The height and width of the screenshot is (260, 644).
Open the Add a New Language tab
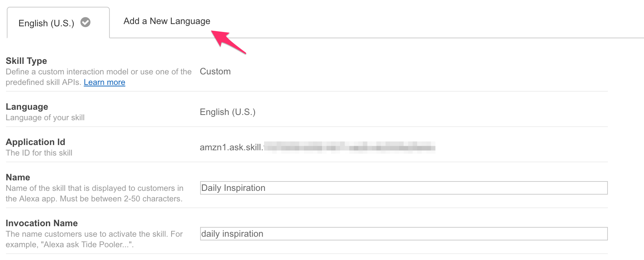click(167, 21)
